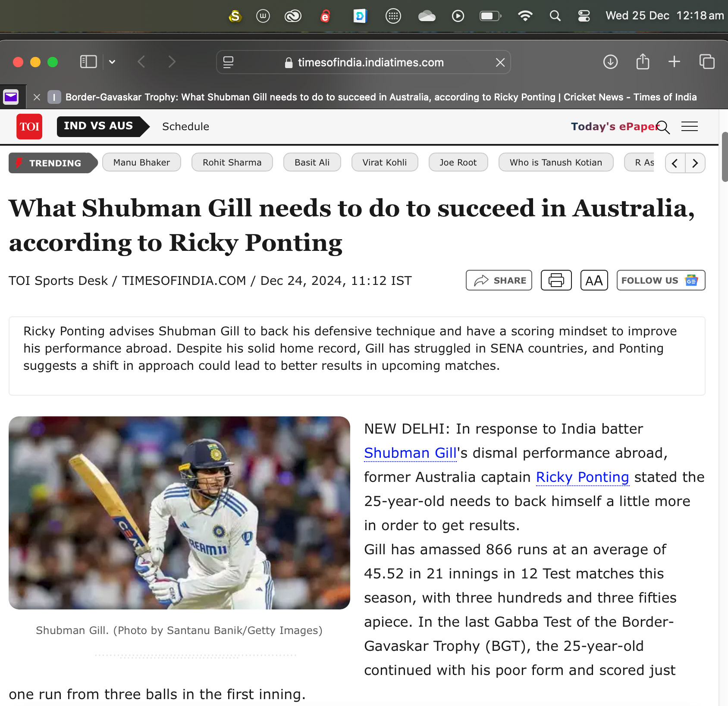Viewport: 728px width, 706px height.
Task: Open the play-circle menu bar icon
Action: [x=458, y=16]
